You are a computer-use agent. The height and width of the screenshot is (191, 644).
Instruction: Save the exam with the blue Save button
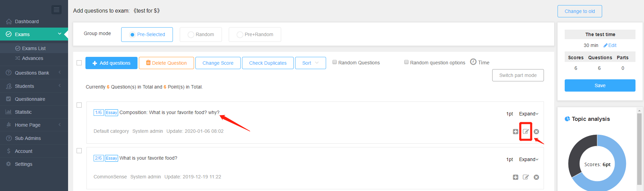click(x=600, y=85)
